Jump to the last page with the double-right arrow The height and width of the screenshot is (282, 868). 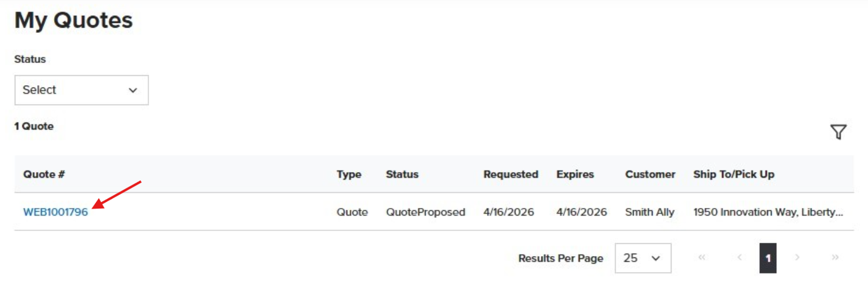834,257
